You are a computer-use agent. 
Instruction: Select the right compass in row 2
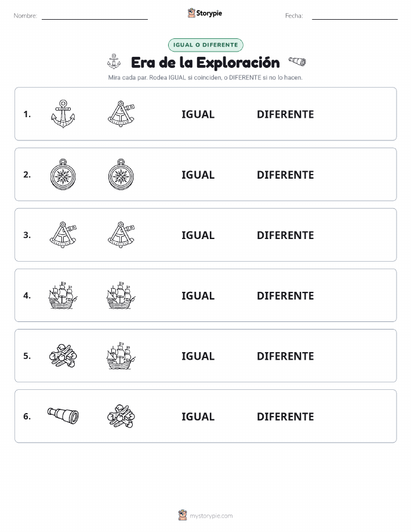[121, 175]
